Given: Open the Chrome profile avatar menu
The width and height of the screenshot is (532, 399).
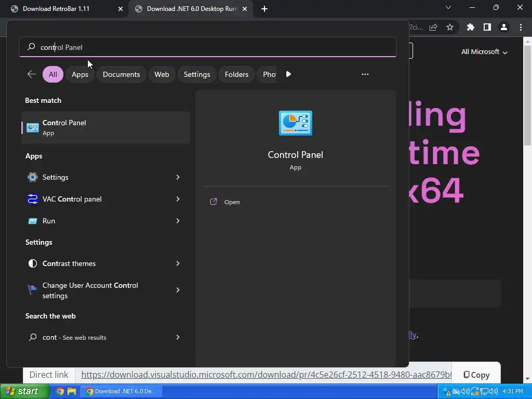Looking at the screenshot, I should (x=504, y=27).
